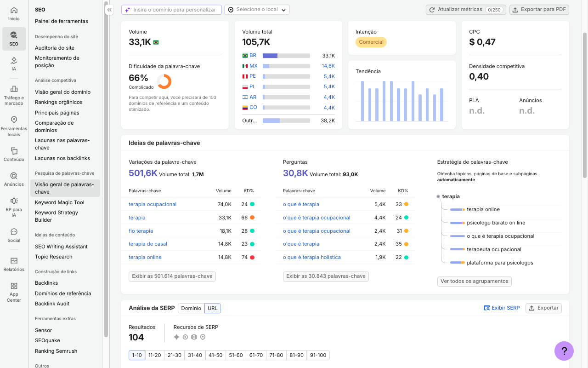Screen dimensions: 588x368
Task: Select results page 91-100
Action: click(318, 355)
